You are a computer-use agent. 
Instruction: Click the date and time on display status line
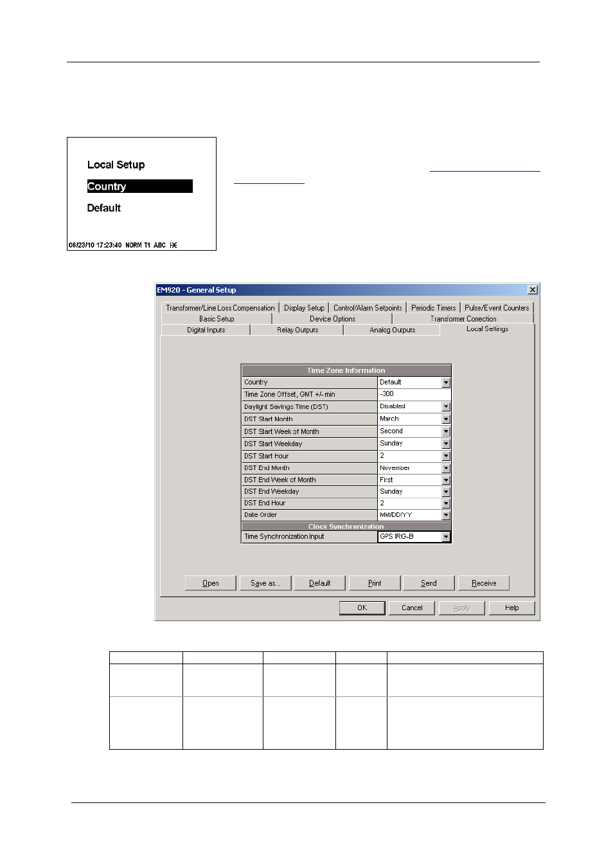[95, 245]
